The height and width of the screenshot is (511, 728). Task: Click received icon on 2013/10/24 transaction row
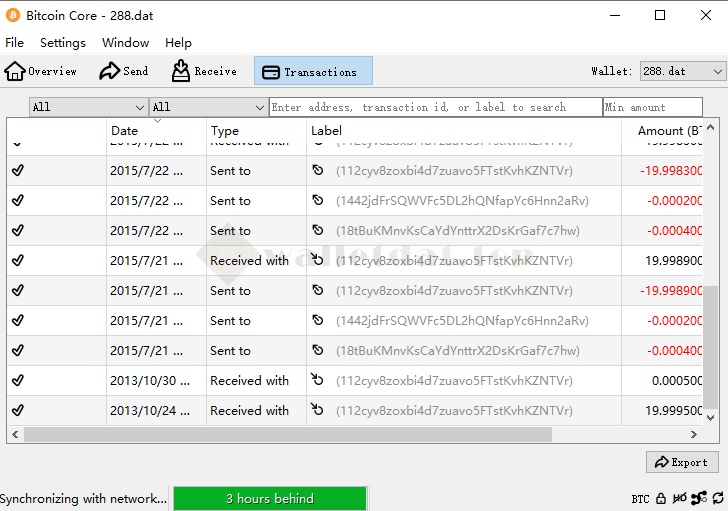click(318, 410)
